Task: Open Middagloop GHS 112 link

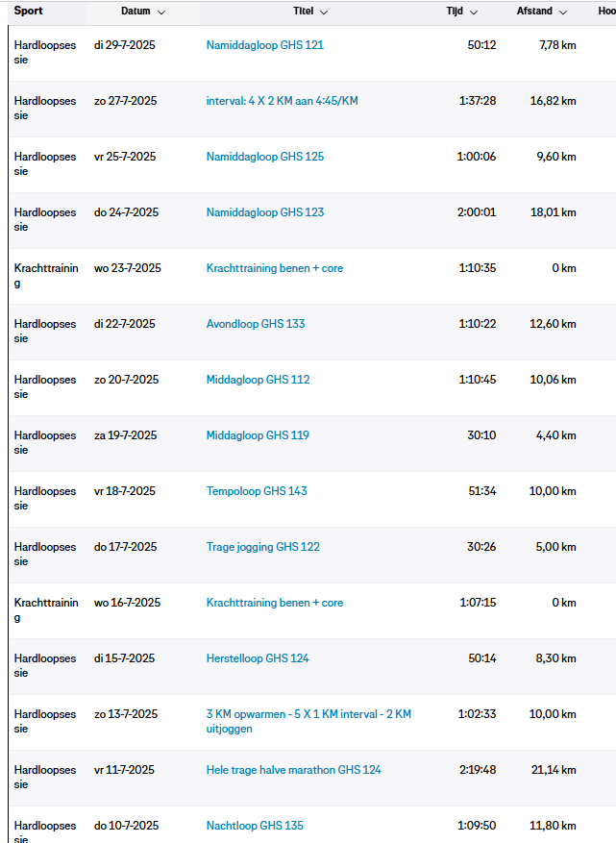Action: click(x=258, y=380)
